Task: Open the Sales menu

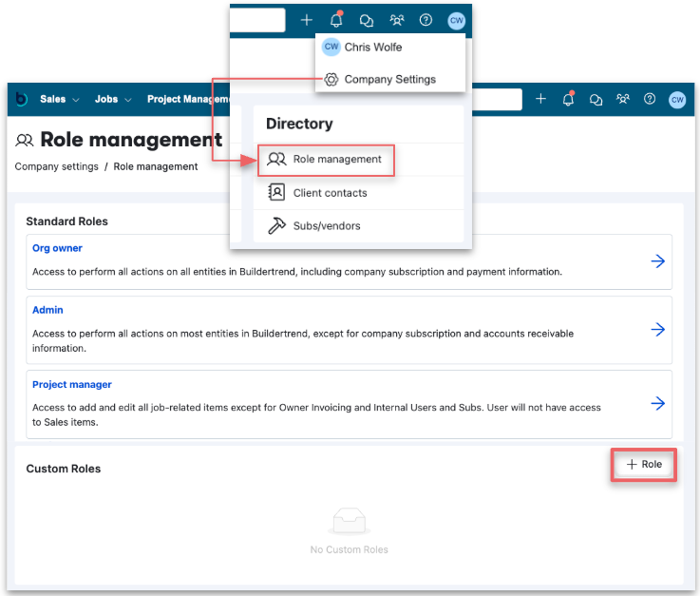Action: point(52,99)
